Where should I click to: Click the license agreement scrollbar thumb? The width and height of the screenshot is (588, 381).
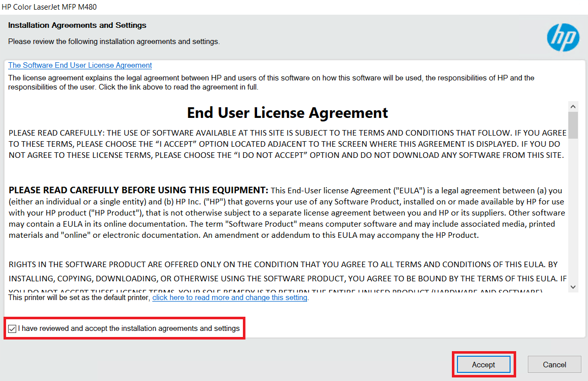coord(573,125)
